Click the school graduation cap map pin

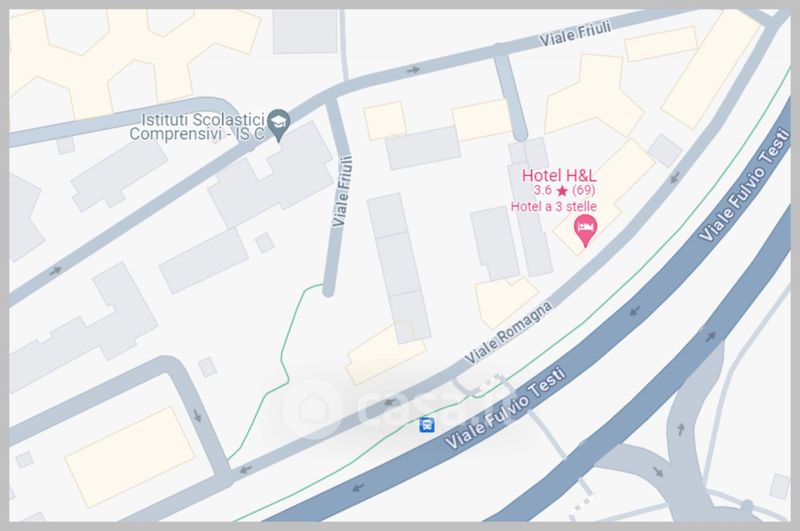tap(279, 125)
